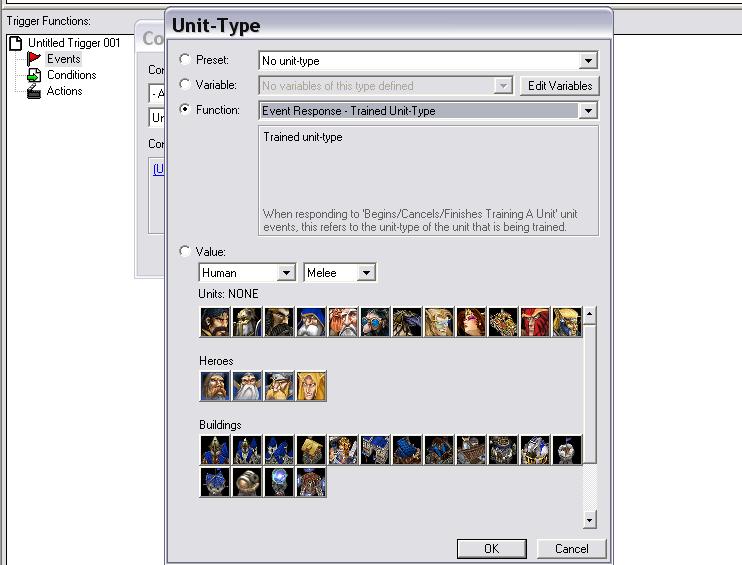This screenshot has width=742, height=565.
Task: Pick the Keep building icon
Action: [x=247, y=450]
